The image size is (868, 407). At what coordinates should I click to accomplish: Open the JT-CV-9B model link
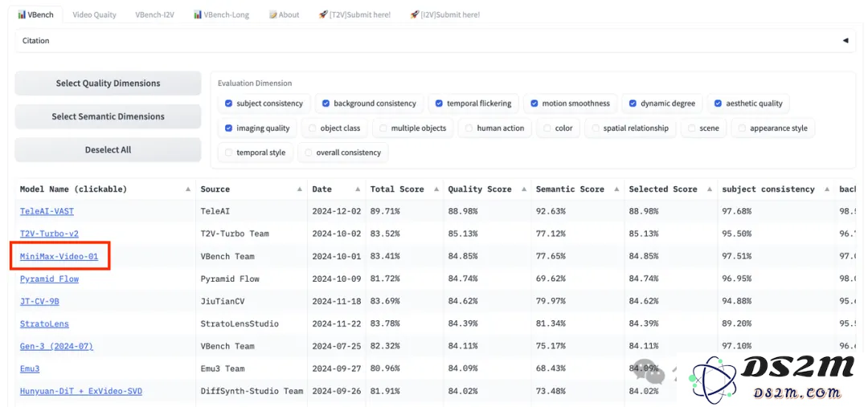(39, 301)
